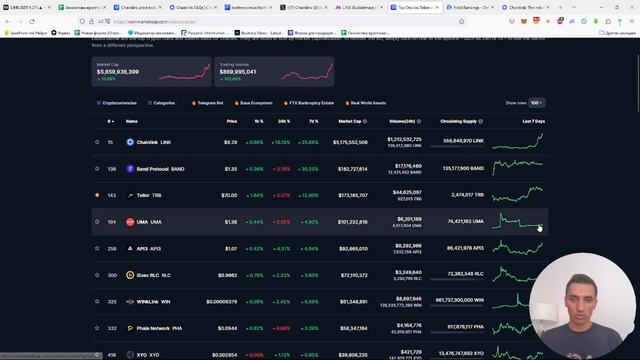Click the API3 triangle logo
The image size is (640, 360).
130,248
